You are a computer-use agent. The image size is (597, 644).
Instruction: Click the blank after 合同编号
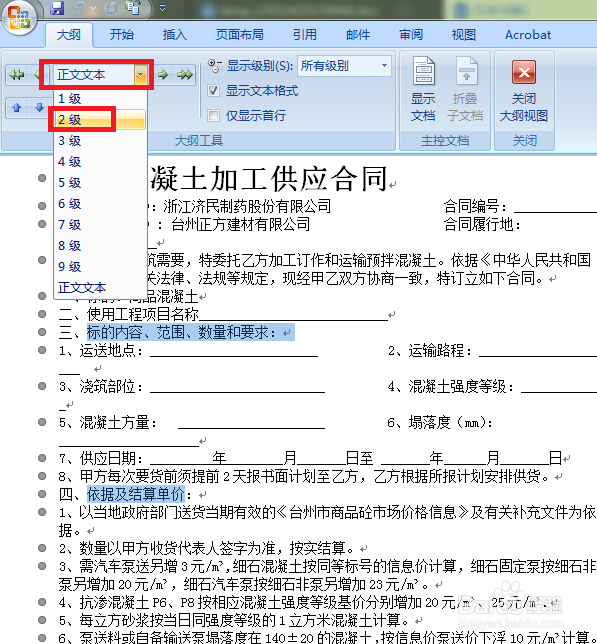tap(555, 206)
